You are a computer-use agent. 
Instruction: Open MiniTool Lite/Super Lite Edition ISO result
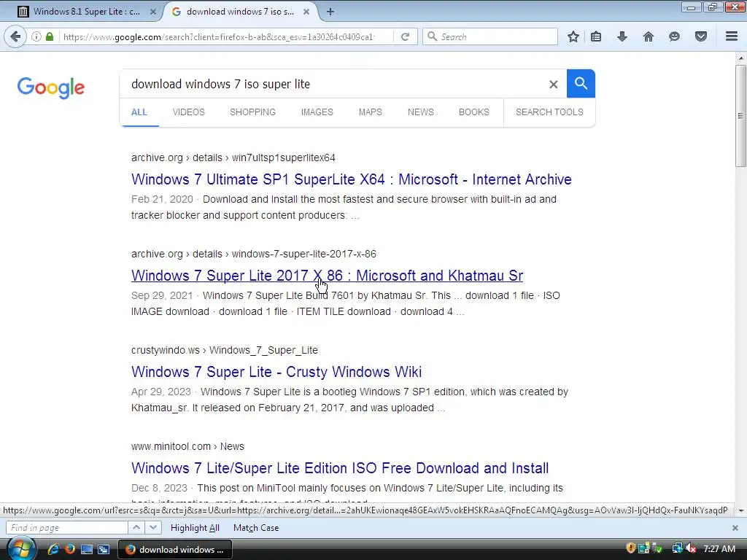(340, 468)
